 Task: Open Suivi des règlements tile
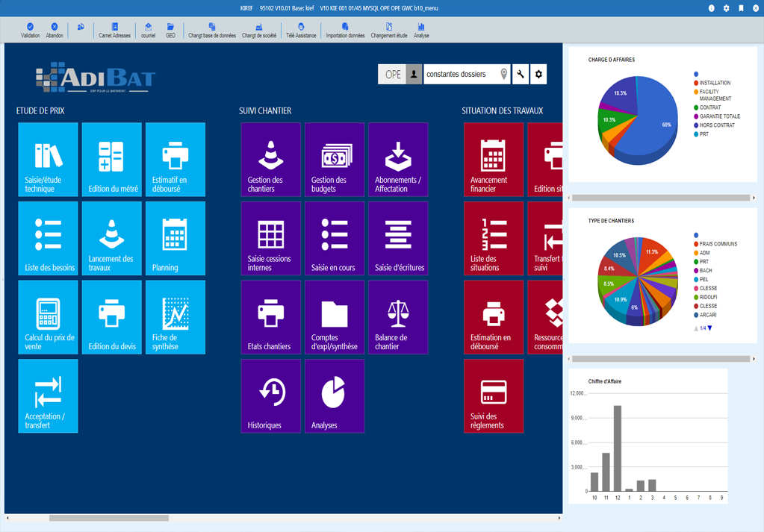494,395
